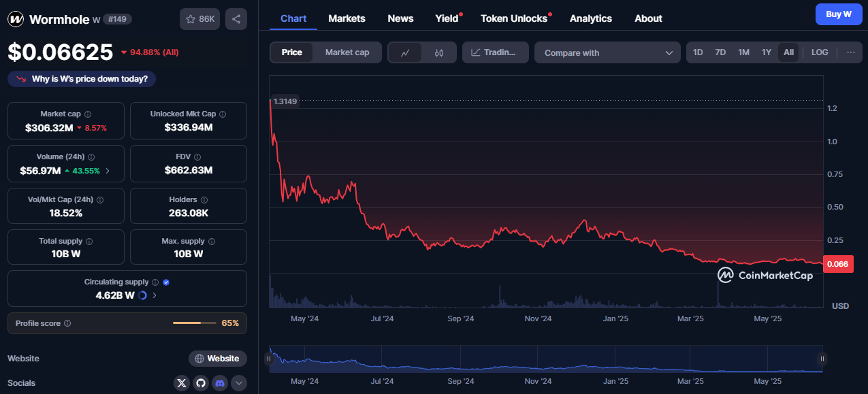Select Price chart mode
This screenshot has height=394, width=868.
(292, 52)
